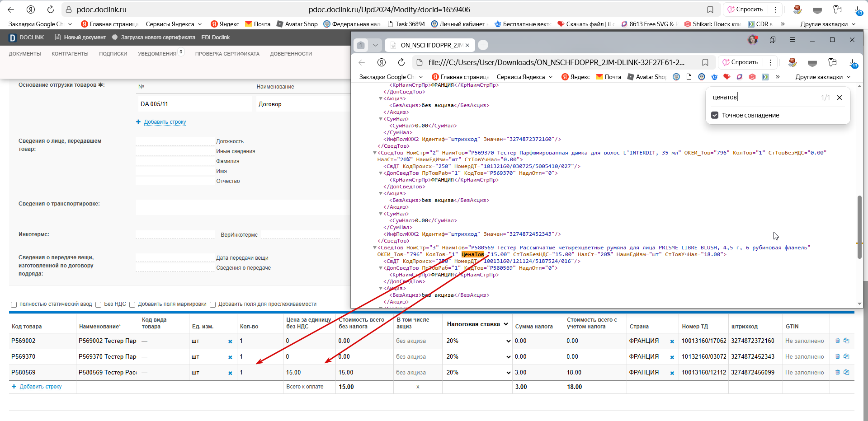Screen dimensions: 868x421
Task: Duplicate row P580569 with copy icon
Action: pyautogui.click(x=846, y=372)
